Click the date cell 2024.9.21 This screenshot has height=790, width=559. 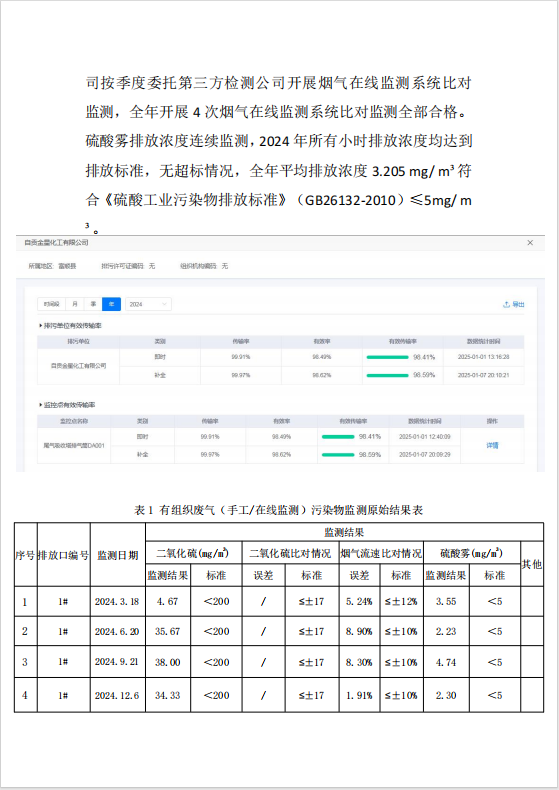(x=117, y=662)
